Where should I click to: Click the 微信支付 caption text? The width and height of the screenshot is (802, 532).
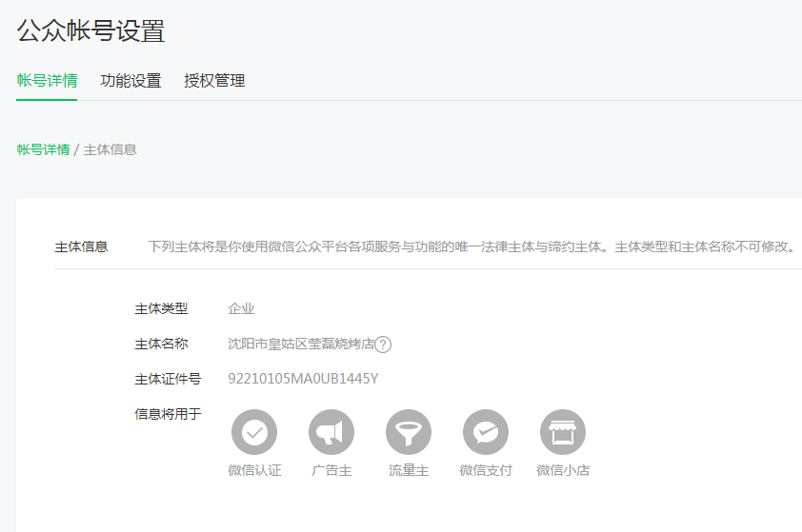[x=486, y=470]
